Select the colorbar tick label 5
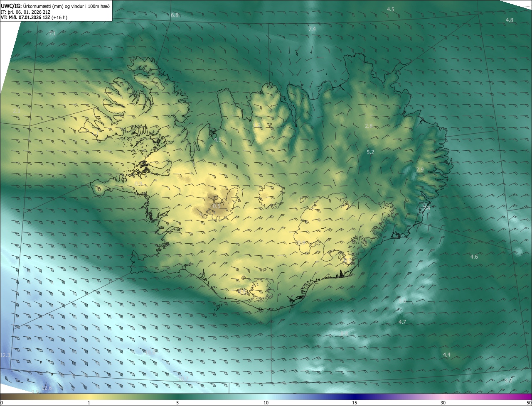532x406 pixels. pyautogui.click(x=177, y=403)
